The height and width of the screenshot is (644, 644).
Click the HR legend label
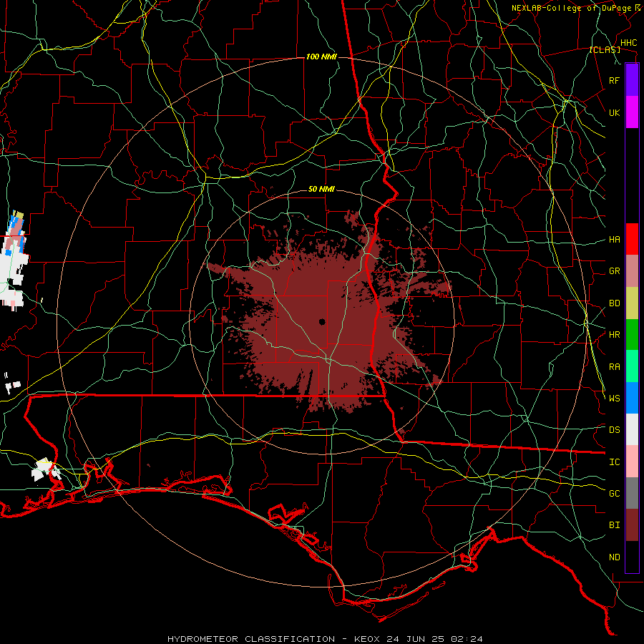tap(614, 335)
